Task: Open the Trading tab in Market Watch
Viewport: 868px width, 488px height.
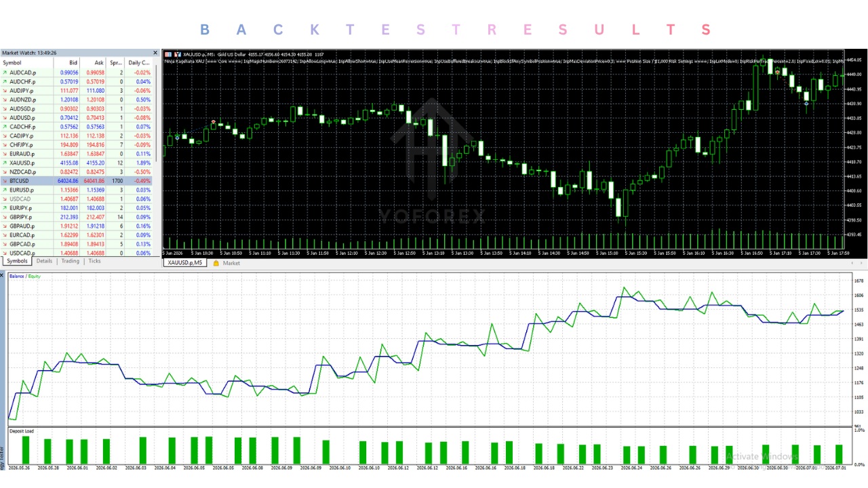Action: point(70,261)
